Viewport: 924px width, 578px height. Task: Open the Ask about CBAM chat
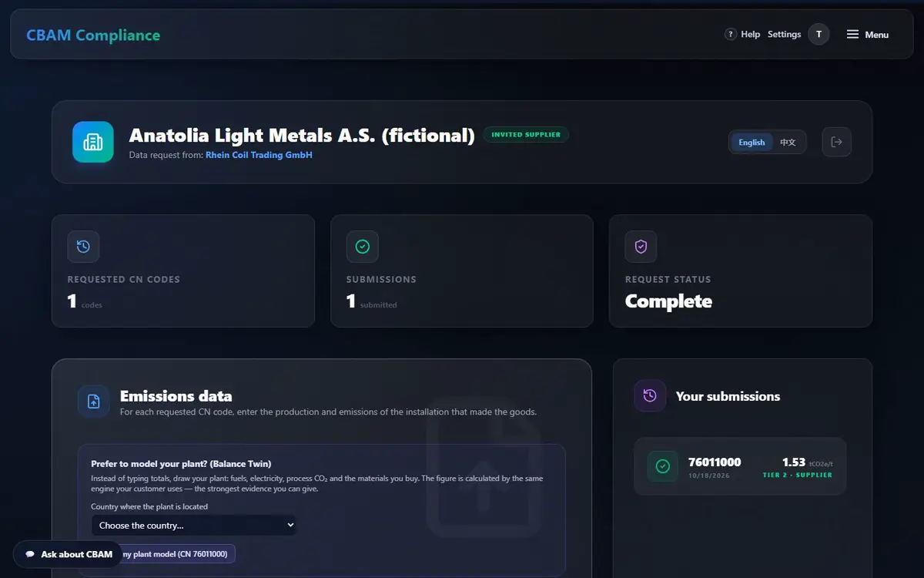tap(68, 554)
